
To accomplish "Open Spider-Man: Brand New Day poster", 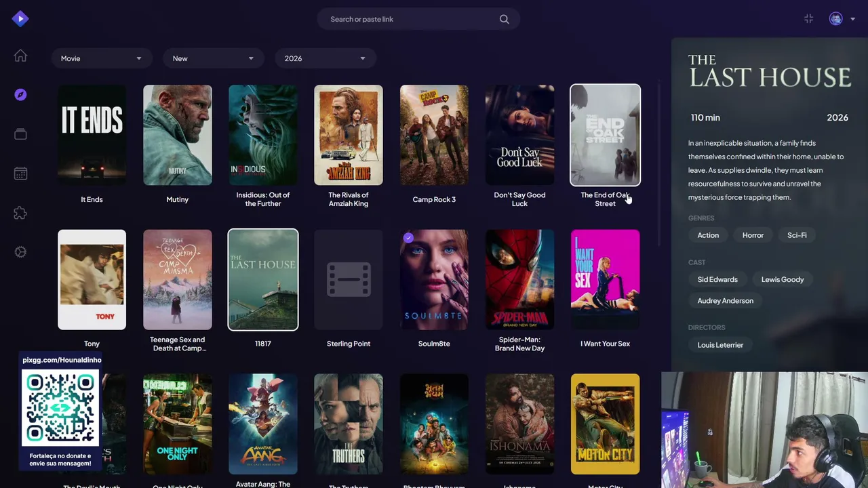I will [x=519, y=279].
